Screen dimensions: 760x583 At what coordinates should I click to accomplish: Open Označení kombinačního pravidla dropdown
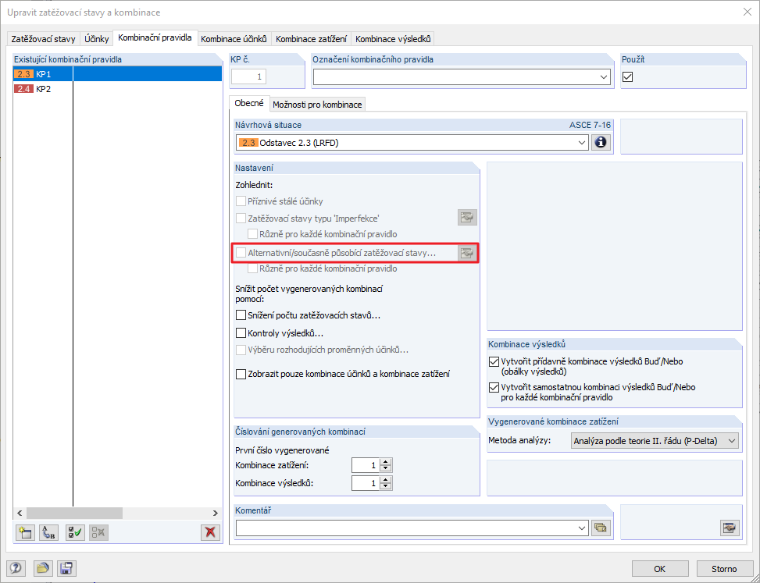[x=603, y=77]
